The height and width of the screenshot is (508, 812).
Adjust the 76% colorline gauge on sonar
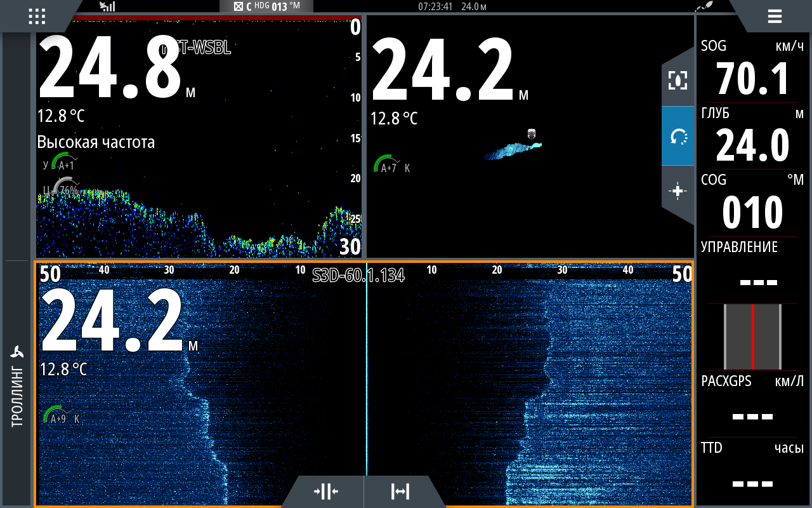(62, 188)
